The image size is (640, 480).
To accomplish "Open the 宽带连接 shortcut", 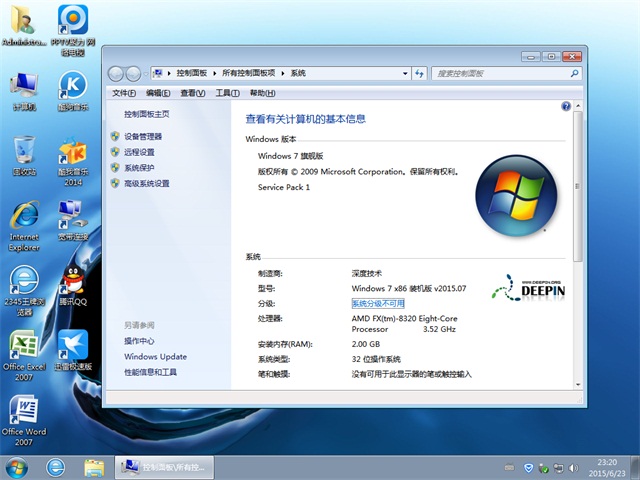I will pyautogui.click(x=73, y=220).
